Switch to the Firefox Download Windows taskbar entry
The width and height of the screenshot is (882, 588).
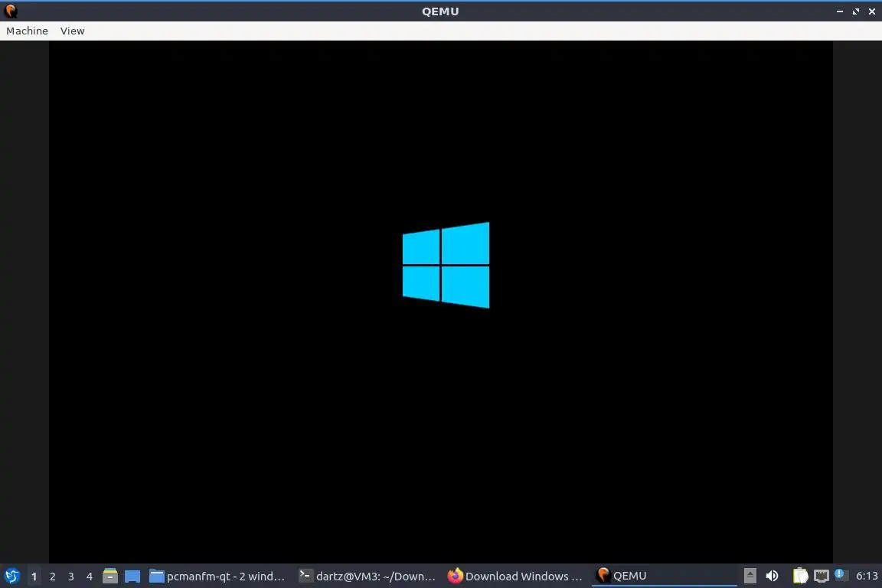pyautogui.click(x=515, y=577)
